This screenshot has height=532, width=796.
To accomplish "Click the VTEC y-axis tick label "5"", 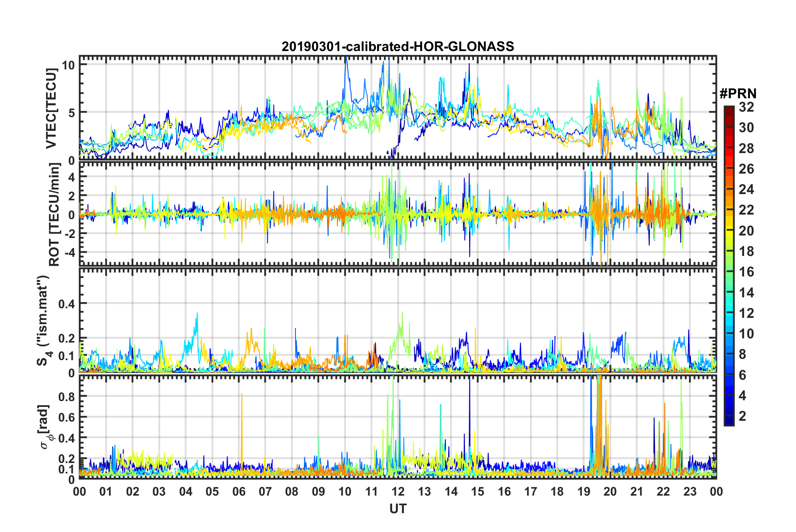I will coord(72,113).
